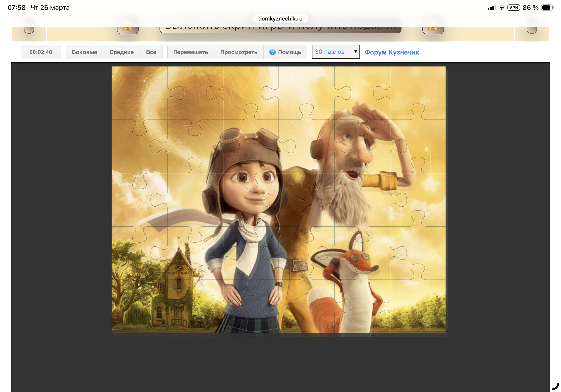
Task: Show only Боковые edge pieces
Action: (x=84, y=52)
